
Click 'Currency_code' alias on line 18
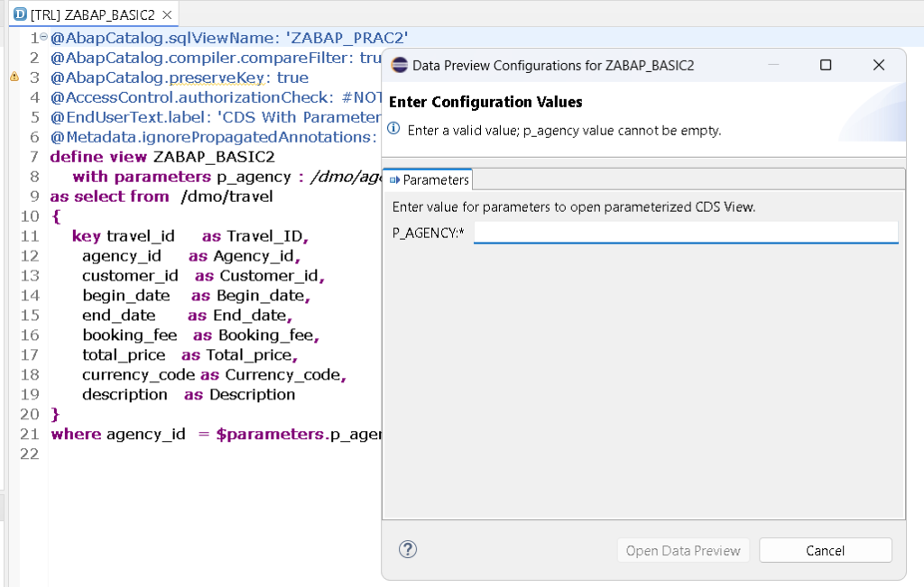click(x=283, y=375)
